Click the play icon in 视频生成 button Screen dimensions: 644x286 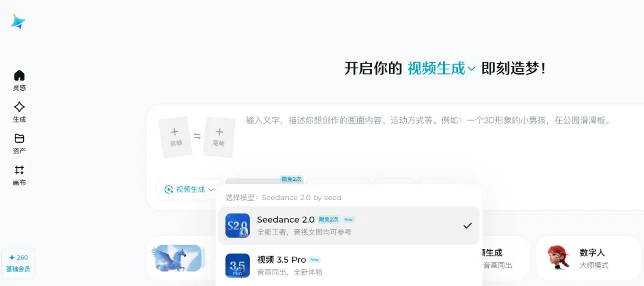pos(168,190)
